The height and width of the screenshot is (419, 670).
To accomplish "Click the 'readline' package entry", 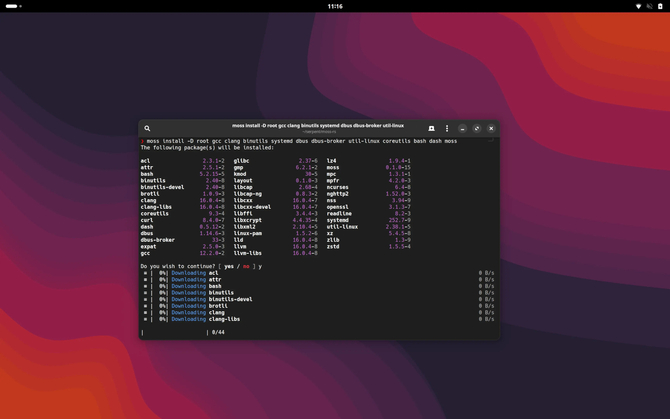I will coord(339,214).
